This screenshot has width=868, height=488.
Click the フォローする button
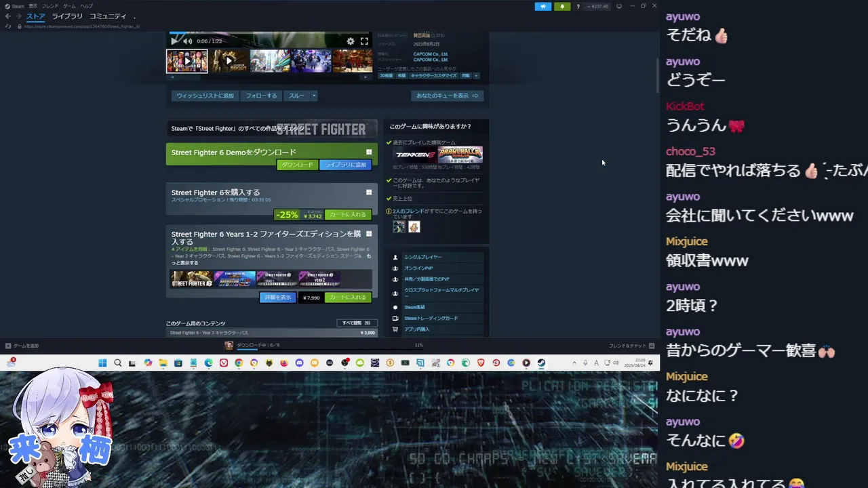261,96
